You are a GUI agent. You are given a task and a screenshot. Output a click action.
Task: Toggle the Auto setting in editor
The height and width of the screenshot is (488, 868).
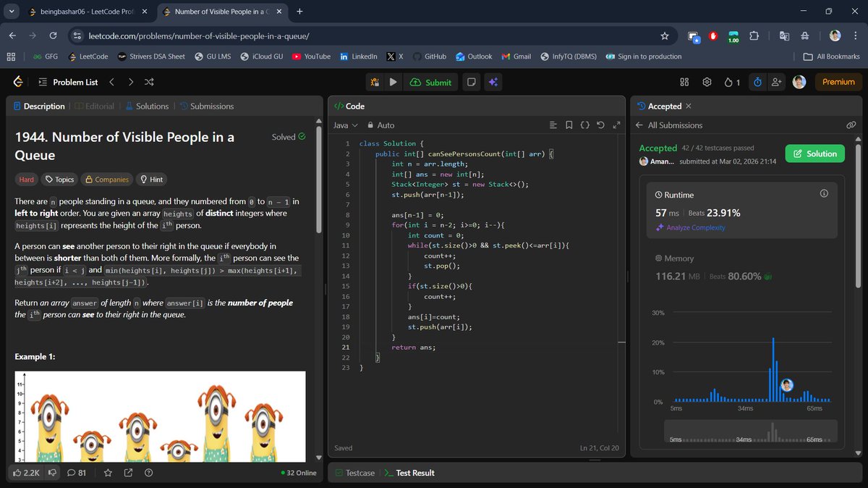(381, 125)
